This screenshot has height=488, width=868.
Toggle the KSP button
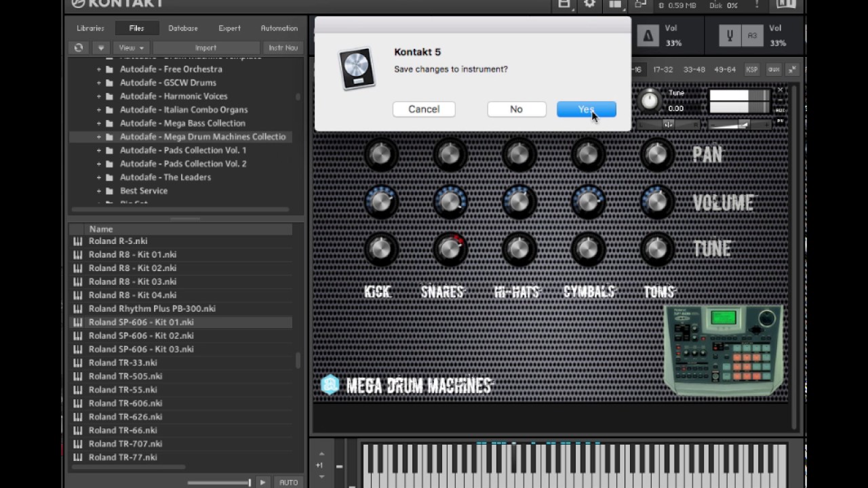coord(752,70)
